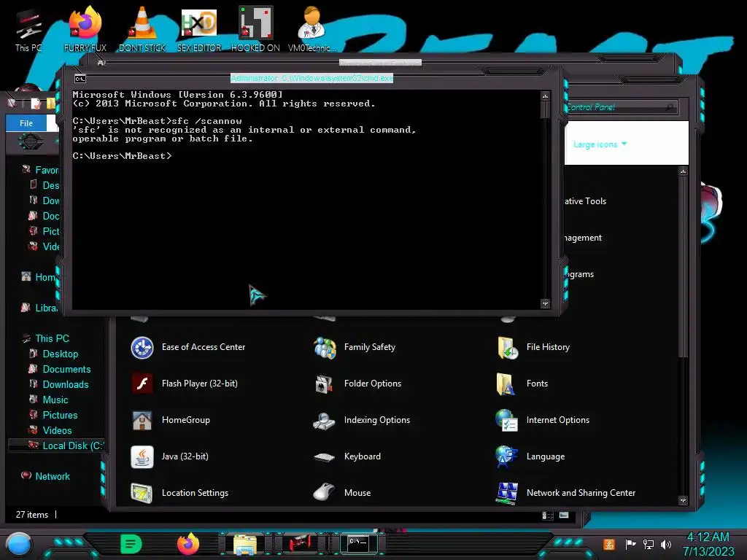Select Videos under This PC
Screen dimensions: 747x560
(57, 430)
